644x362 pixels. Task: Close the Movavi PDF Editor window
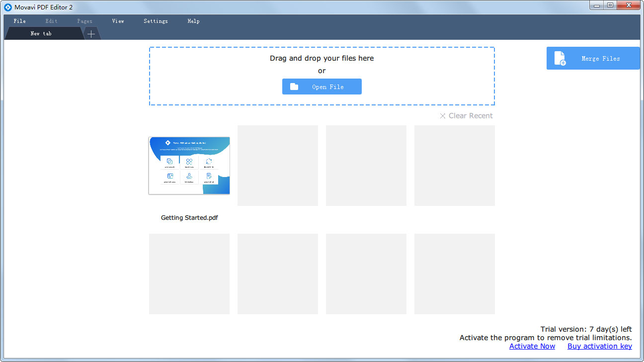(x=629, y=5)
